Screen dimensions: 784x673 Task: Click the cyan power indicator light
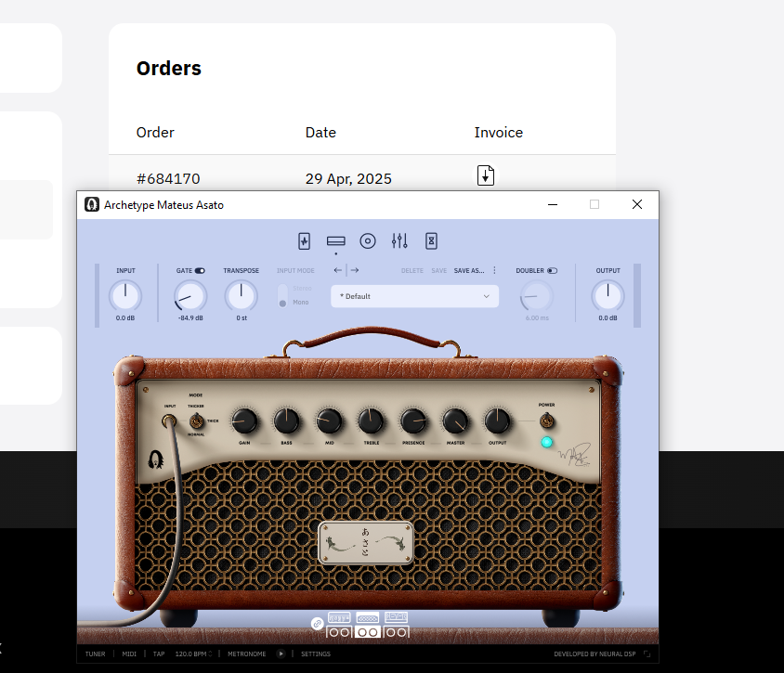(x=546, y=442)
